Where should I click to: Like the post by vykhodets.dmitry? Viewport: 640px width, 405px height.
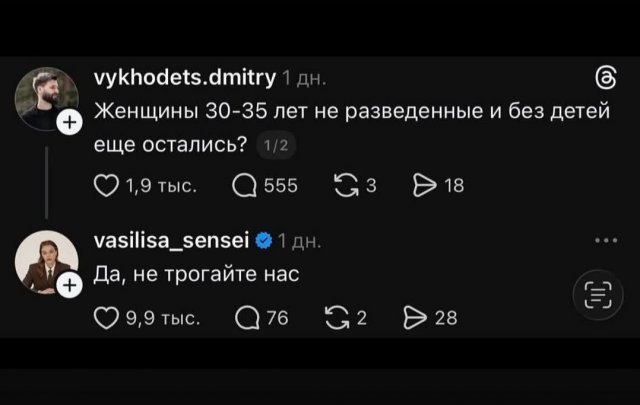106,186
